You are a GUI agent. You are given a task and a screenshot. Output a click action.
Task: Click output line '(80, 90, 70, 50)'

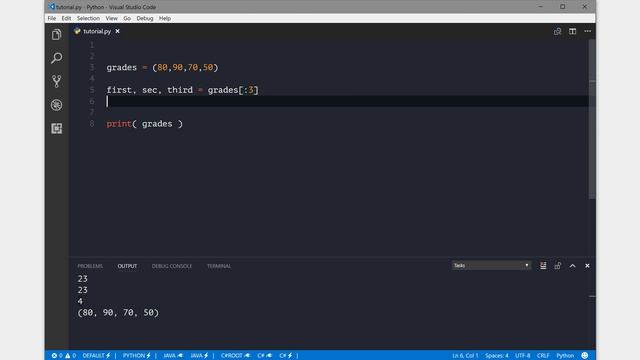tap(118, 313)
